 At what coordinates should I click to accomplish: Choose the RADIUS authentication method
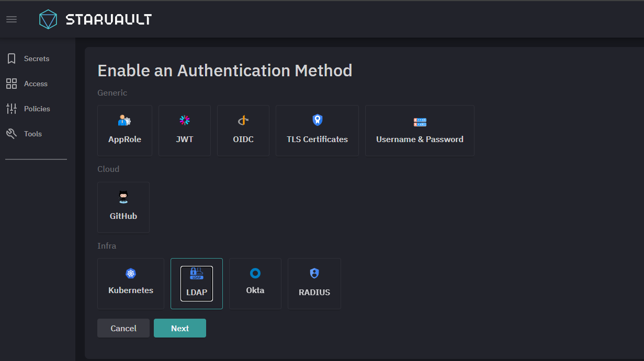coord(314,284)
